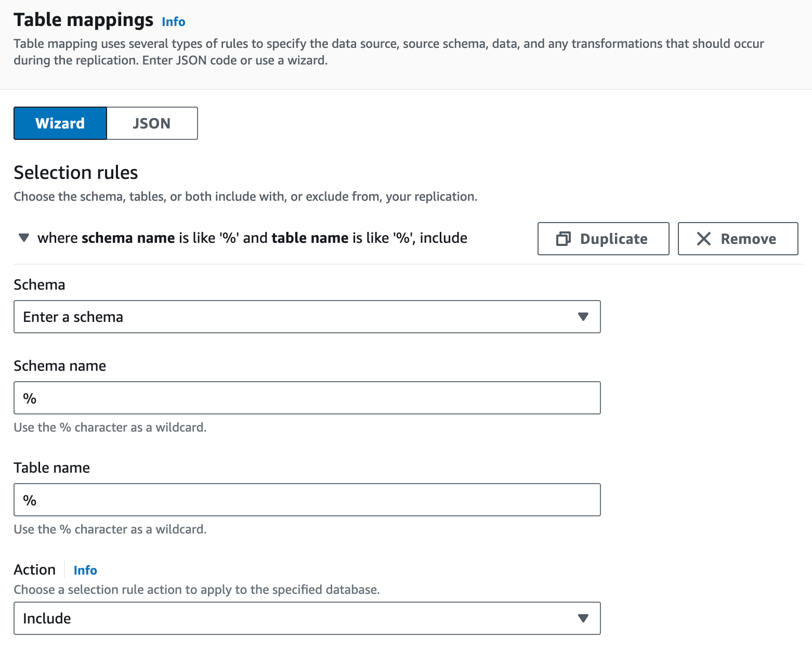Click the Remove X icon
The height and width of the screenshot is (650, 812).
[x=704, y=239]
